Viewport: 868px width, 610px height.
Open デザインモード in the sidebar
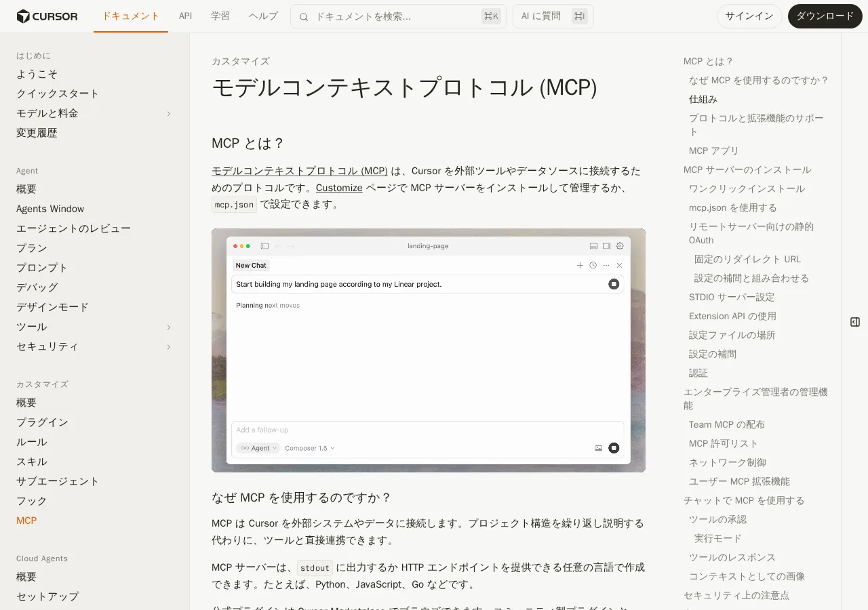point(52,308)
